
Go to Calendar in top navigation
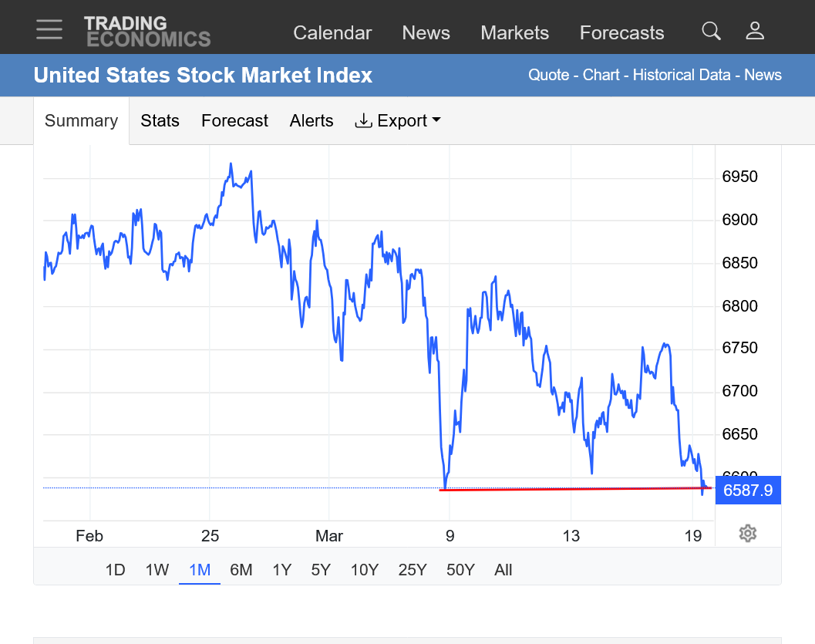332,33
